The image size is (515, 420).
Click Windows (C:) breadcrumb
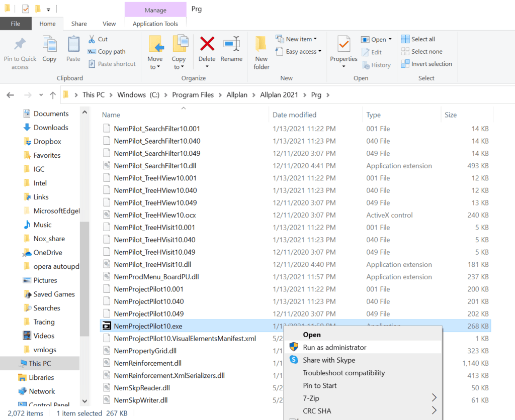138,95
